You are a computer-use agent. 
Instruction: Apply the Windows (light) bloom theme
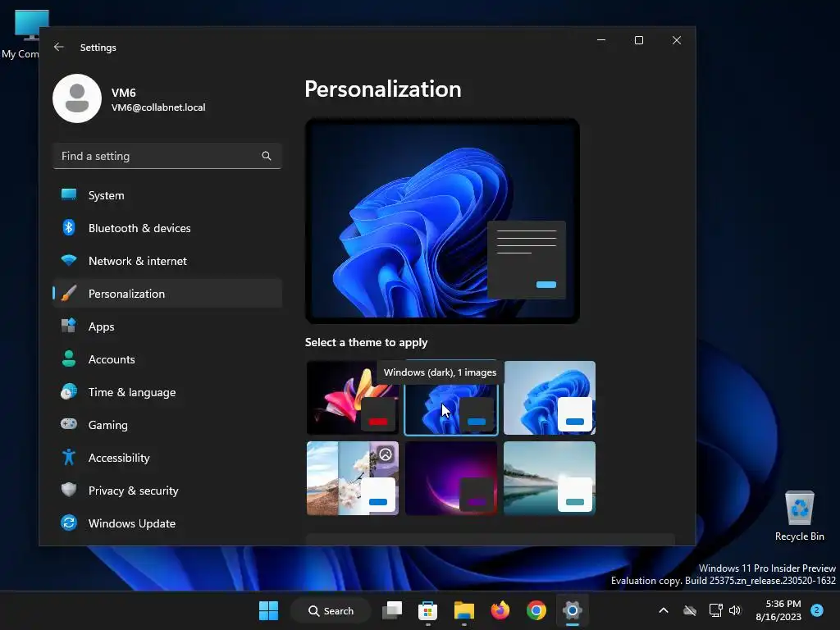point(550,398)
